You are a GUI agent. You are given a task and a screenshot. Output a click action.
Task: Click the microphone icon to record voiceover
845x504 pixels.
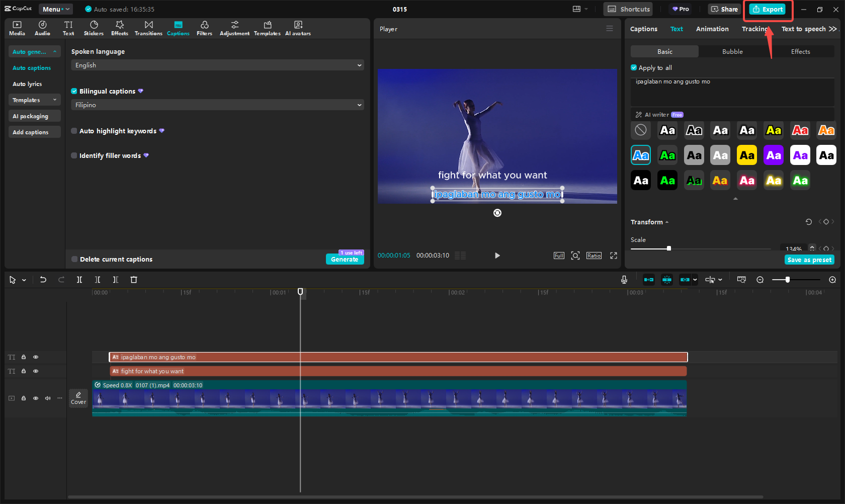[624, 280]
